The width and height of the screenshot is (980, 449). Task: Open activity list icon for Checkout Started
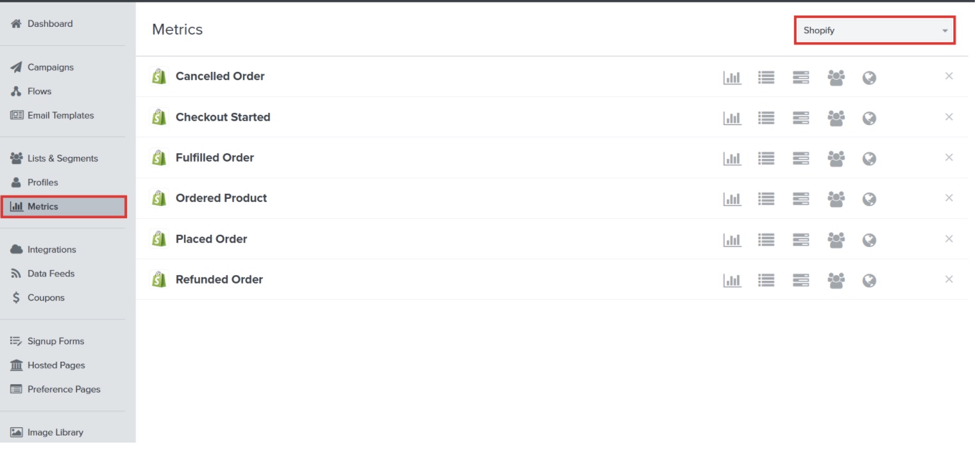pyautogui.click(x=766, y=118)
